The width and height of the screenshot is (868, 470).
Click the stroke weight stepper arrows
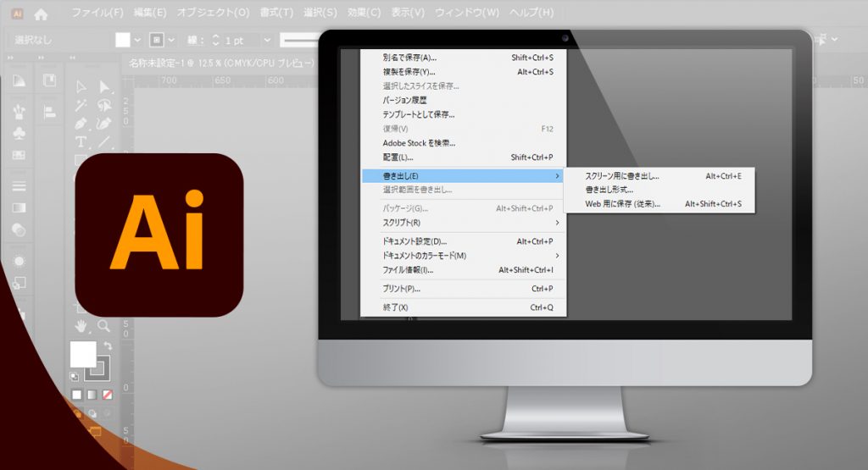[x=215, y=40]
